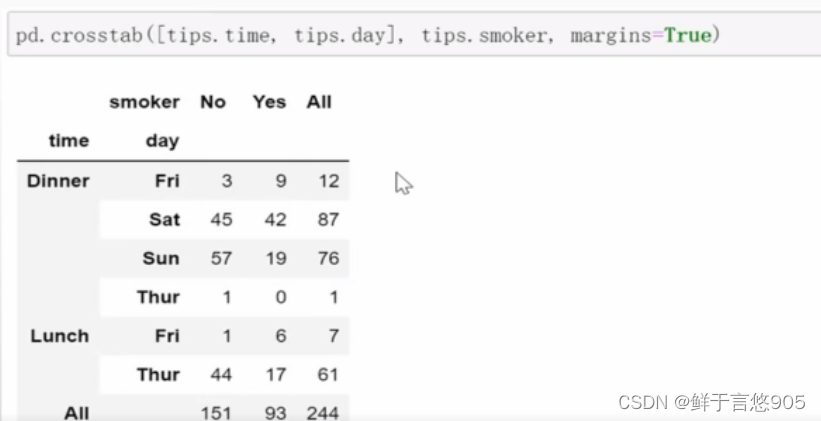821x421 pixels.
Task: Click the No column header
Action: point(213,102)
